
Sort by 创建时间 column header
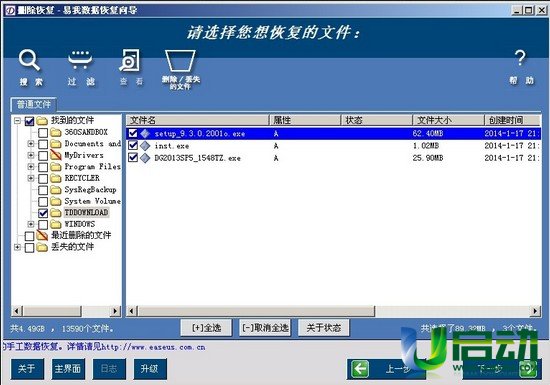point(512,120)
